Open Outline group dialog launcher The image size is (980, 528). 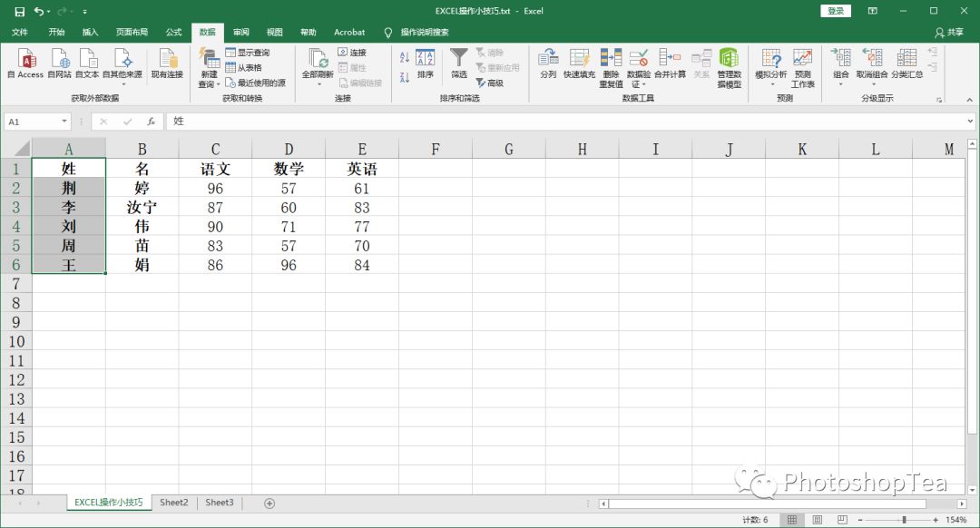pyautogui.click(x=939, y=100)
